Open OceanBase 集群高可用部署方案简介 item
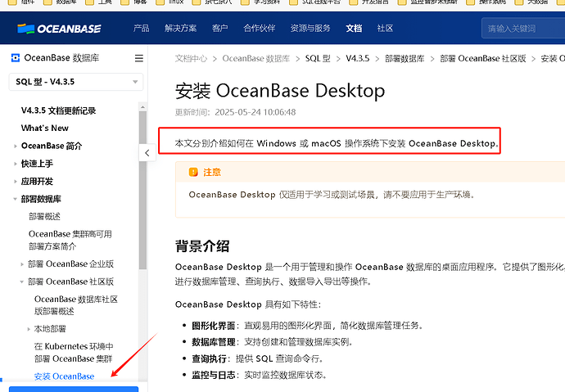The image size is (565, 392). tap(70, 240)
